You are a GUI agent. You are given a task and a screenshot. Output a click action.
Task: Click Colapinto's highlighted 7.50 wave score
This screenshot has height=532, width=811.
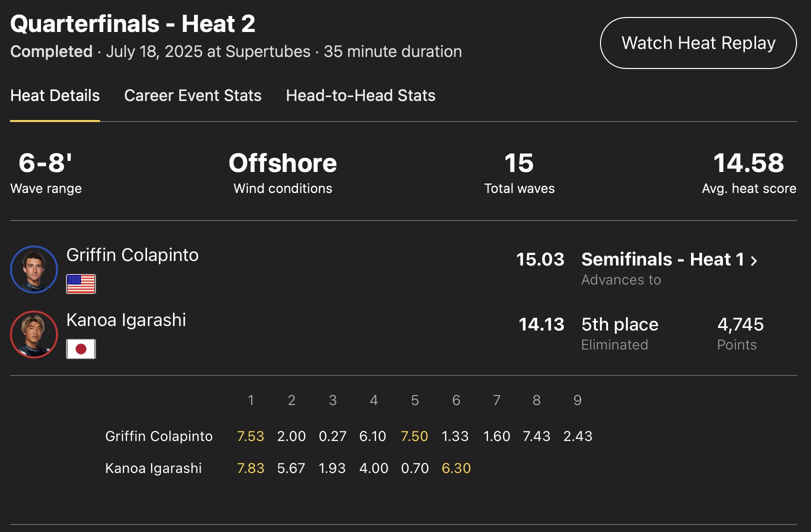tap(414, 436)
